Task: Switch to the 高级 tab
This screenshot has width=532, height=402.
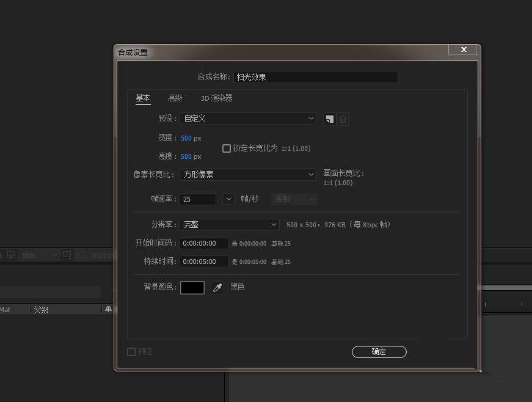Action: point(175,98)
